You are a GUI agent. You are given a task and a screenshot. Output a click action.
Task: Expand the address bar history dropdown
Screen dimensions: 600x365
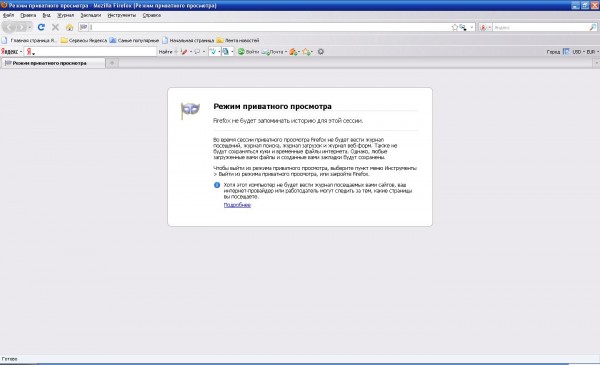click(471, 27)
